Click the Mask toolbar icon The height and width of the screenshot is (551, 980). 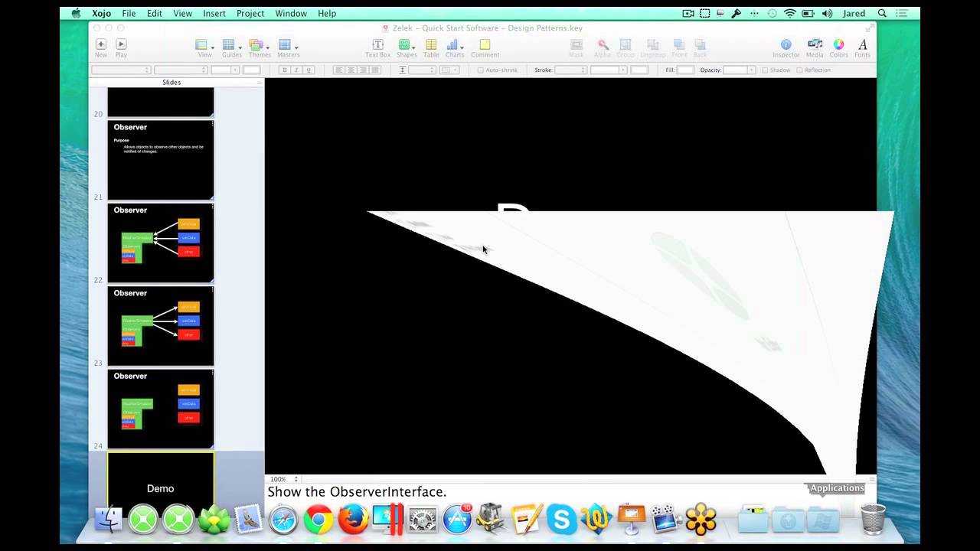click(x=577, y=44)
